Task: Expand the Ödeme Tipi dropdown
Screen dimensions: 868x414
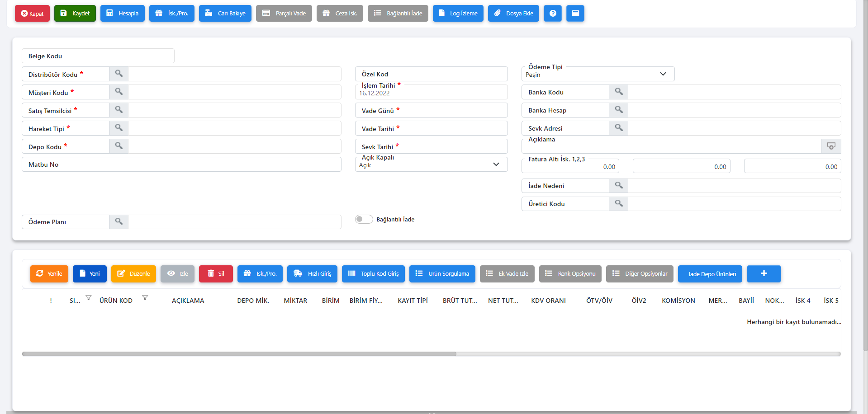Action: coord(663,74)
